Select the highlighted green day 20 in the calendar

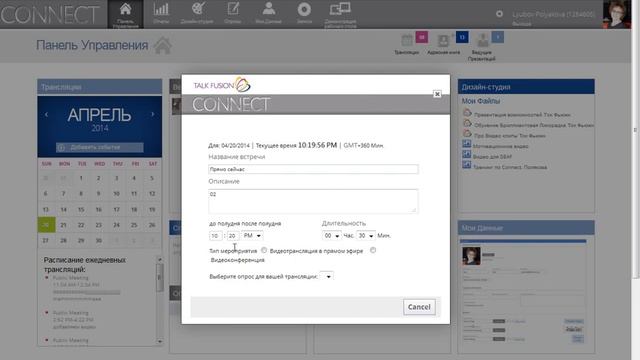click(x=46, y=225)
